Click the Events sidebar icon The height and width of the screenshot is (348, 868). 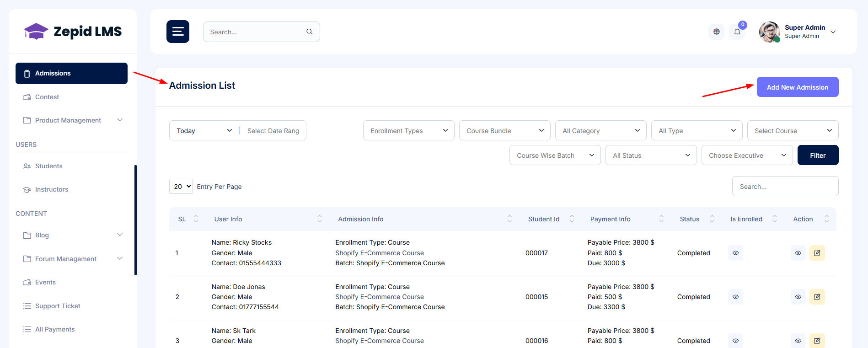coord(27,282)
